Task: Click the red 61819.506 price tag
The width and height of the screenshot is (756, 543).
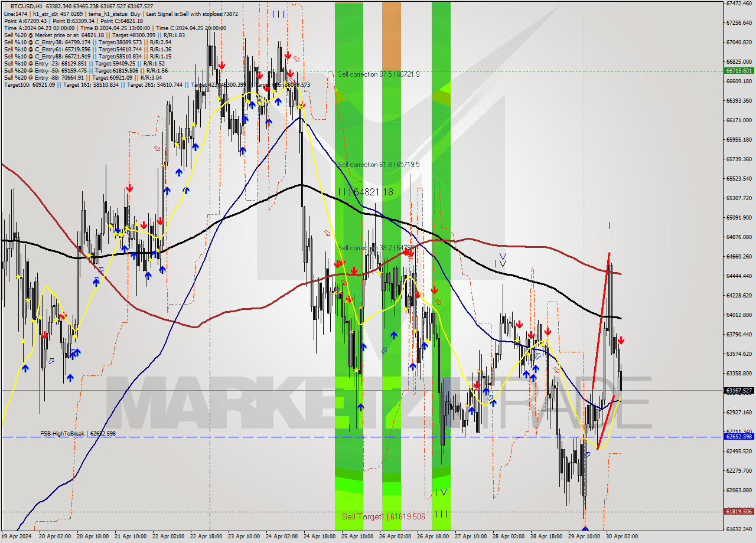Action: click(739, 512)
